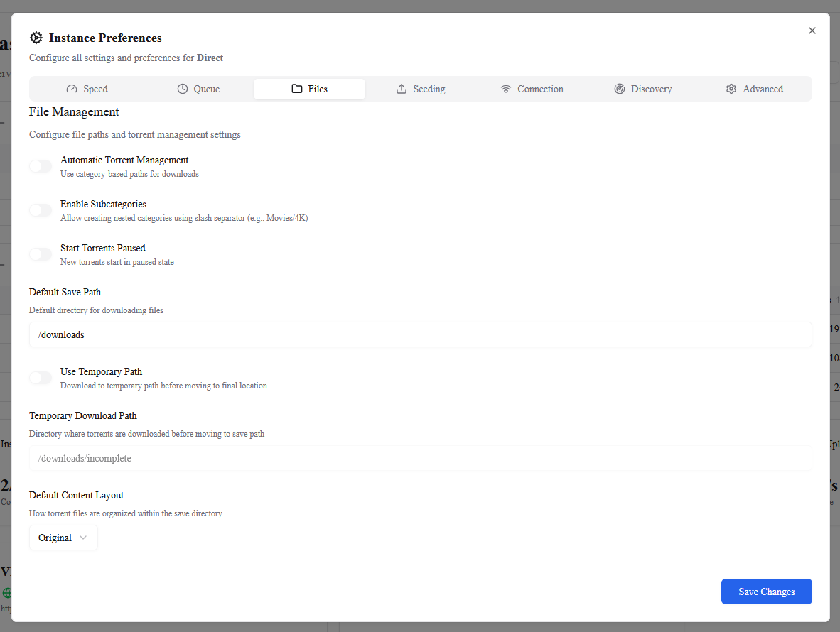840x632 pixels.
Task: Click the Connection wifi icon
Action: tap(506, 89)
